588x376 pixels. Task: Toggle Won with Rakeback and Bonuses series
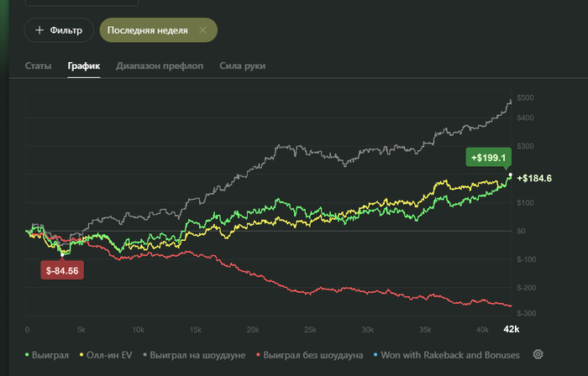click(x=447, y=355)
